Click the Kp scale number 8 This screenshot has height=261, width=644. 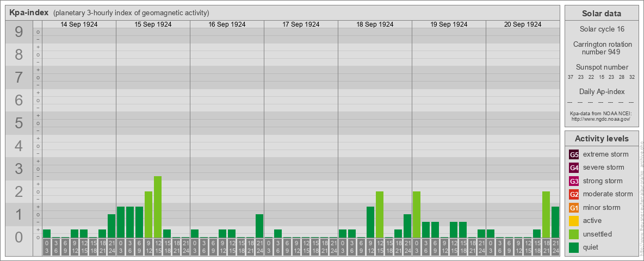[18, 54]
